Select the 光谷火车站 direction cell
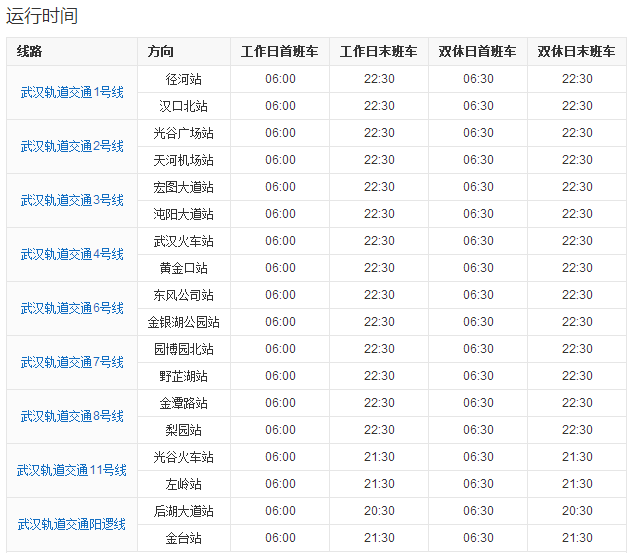 (184, 457)
